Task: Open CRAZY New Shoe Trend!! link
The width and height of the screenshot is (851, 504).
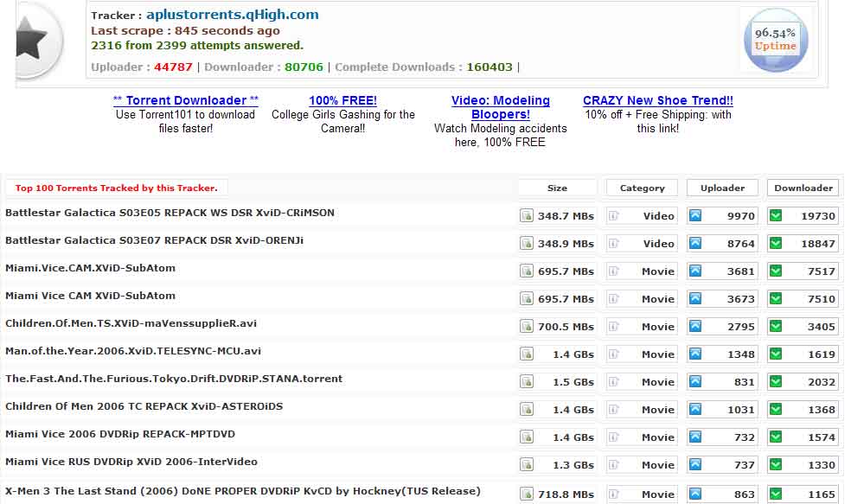Action: point(658,100)
